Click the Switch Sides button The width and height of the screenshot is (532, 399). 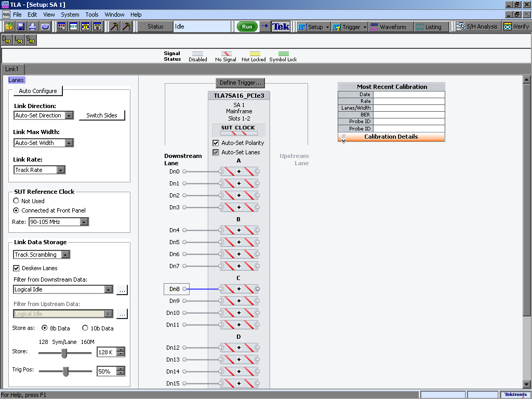(102, 115)
